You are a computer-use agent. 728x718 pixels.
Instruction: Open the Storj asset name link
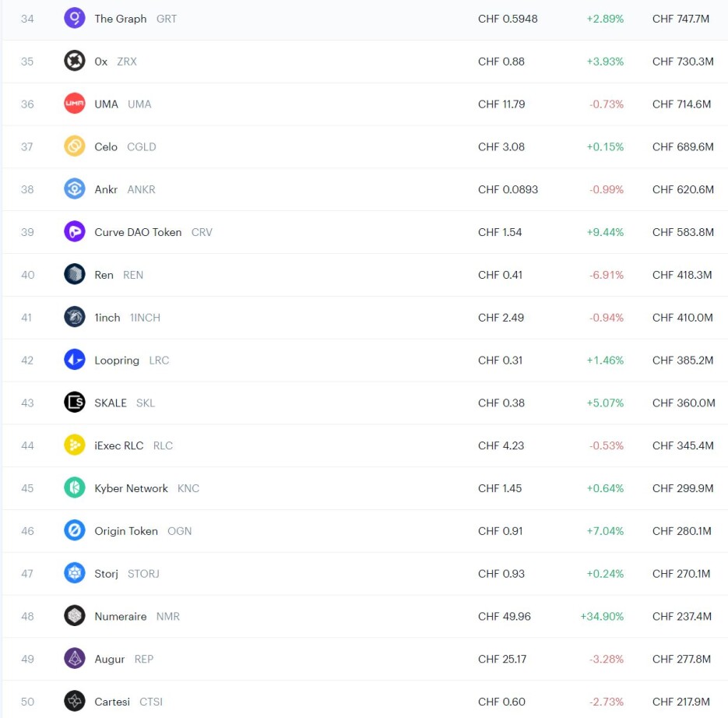107,574
